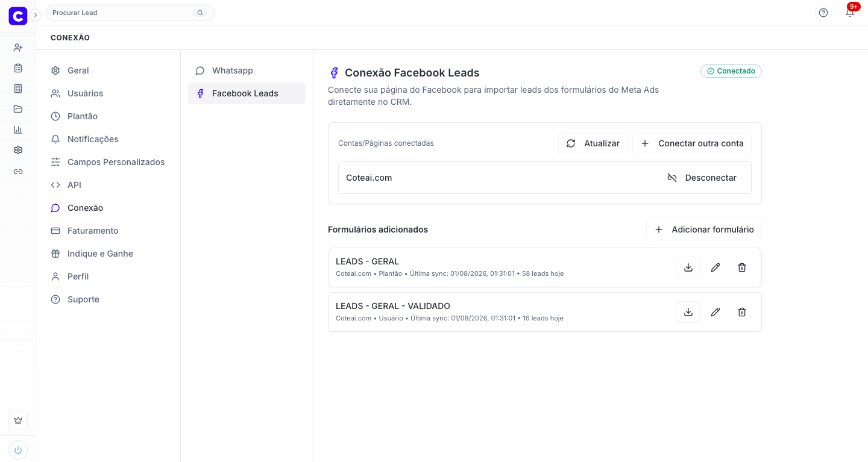Open the Indique e Ganhe menu item
The width and height of the screenshot is (868, 462).
(x=108, y=254)
